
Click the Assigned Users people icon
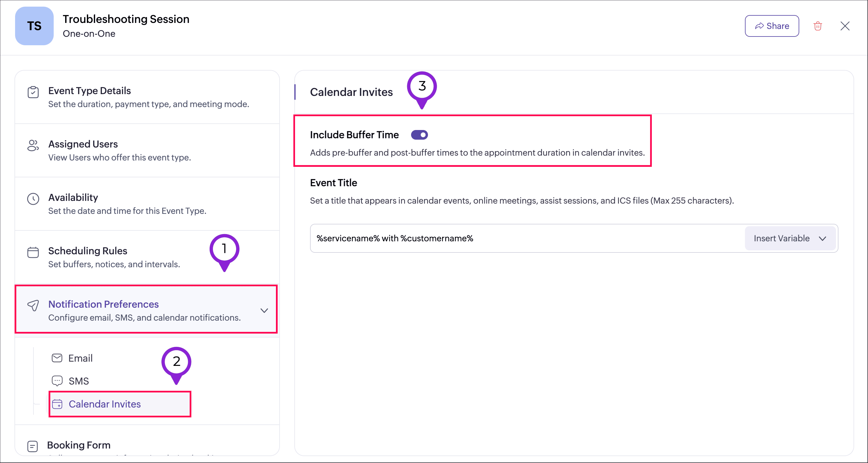click(33, 146)
